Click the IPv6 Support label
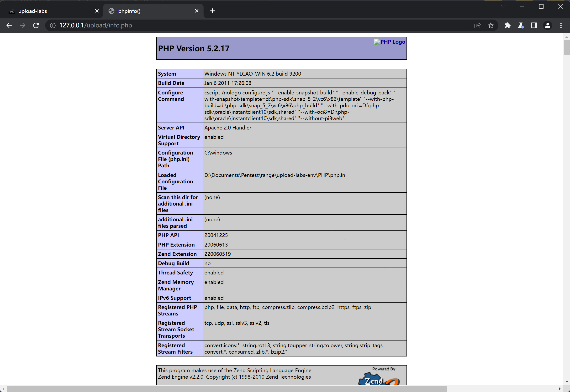Viewport: 570px width, 392px height. point(174,298)
